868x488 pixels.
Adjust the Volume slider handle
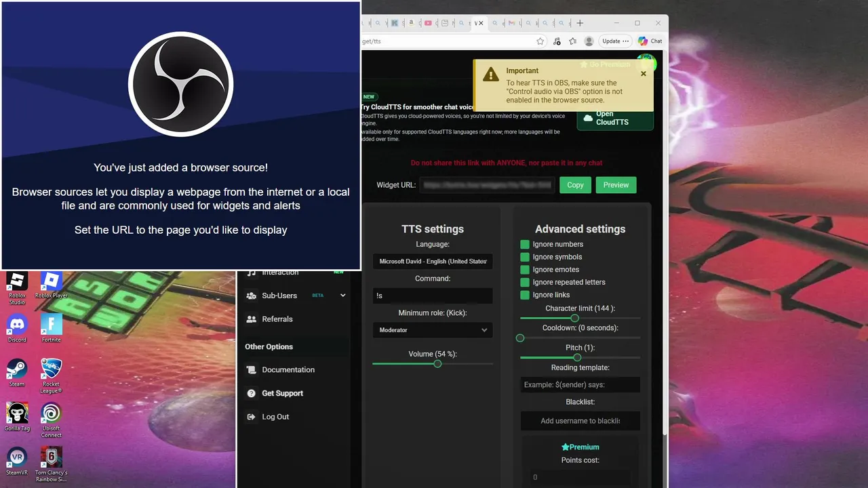pos(437,364)
